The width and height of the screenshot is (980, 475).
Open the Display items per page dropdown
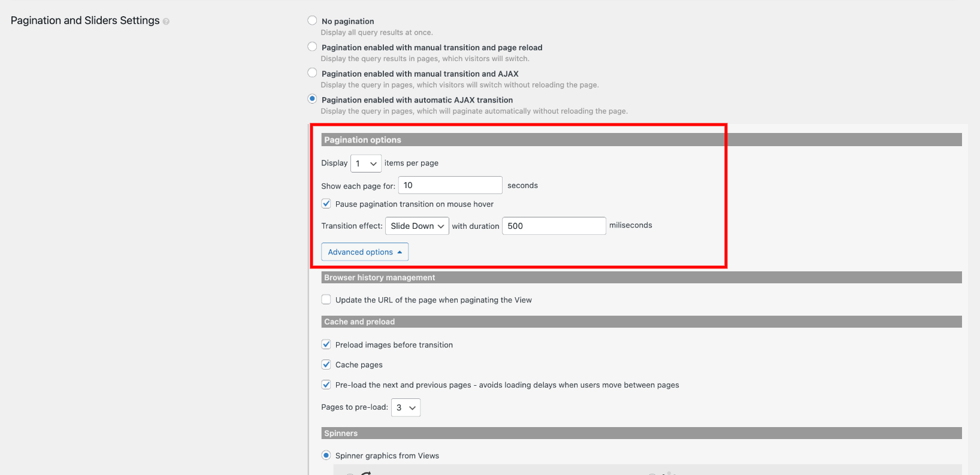click(x=366, y=164)
